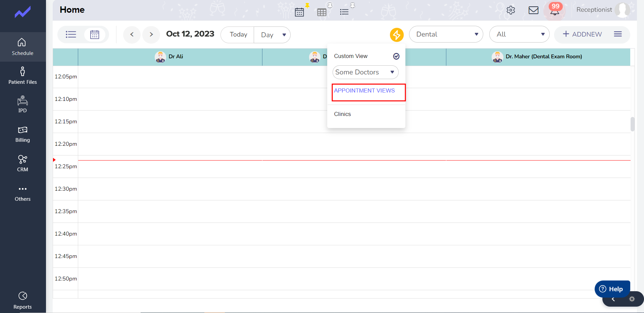The width and height of the screenshot is (644, 313).
Task: Click the app logo at top left
Action: click(x=22, y=13)
